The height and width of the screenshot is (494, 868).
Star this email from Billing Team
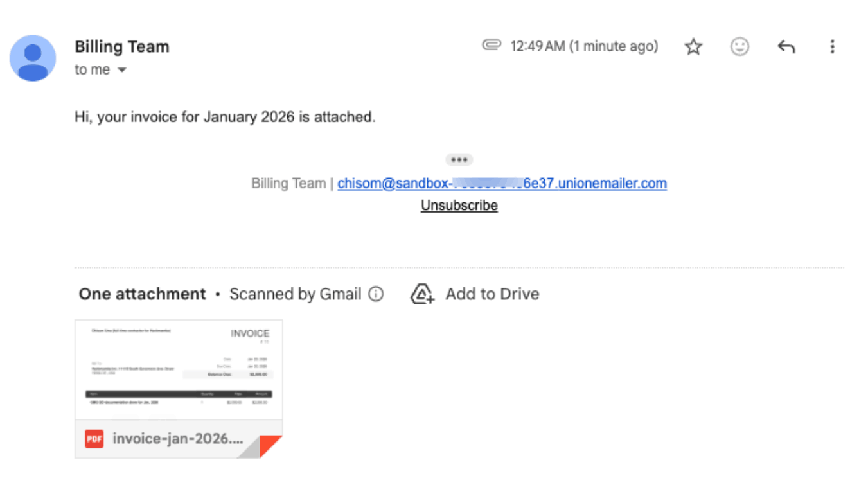(x=693, y=46)
